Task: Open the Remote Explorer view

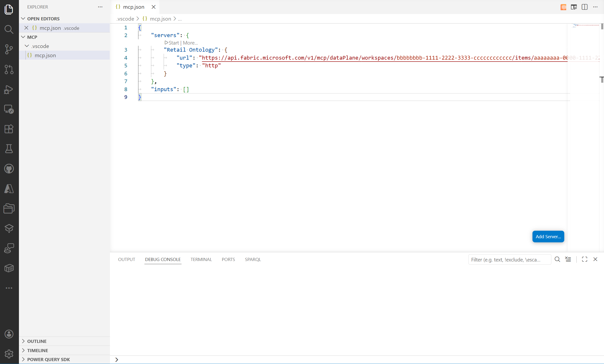Action: pos(9,109)
